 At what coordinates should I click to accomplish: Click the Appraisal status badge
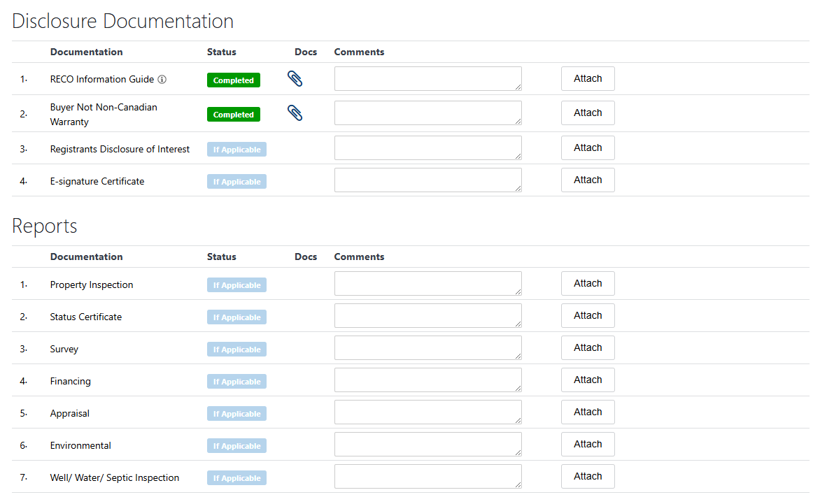[236, 413]
